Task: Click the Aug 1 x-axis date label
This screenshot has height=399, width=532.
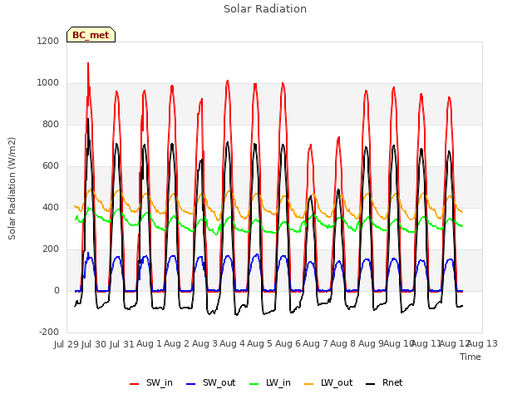Action: [149, 344]
